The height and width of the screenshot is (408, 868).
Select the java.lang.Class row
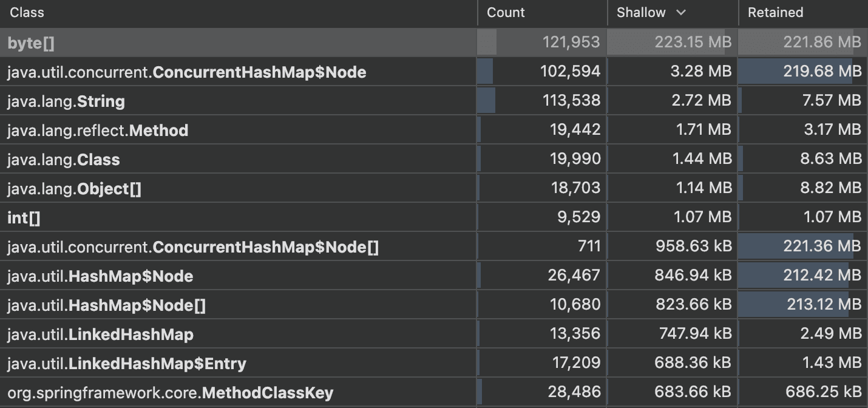click(64, 160)
